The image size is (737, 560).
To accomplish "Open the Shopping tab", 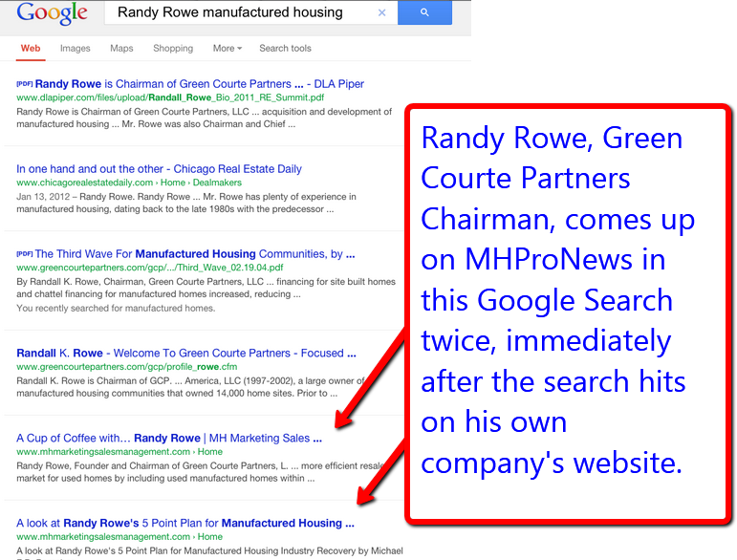I will pos(173,48).
